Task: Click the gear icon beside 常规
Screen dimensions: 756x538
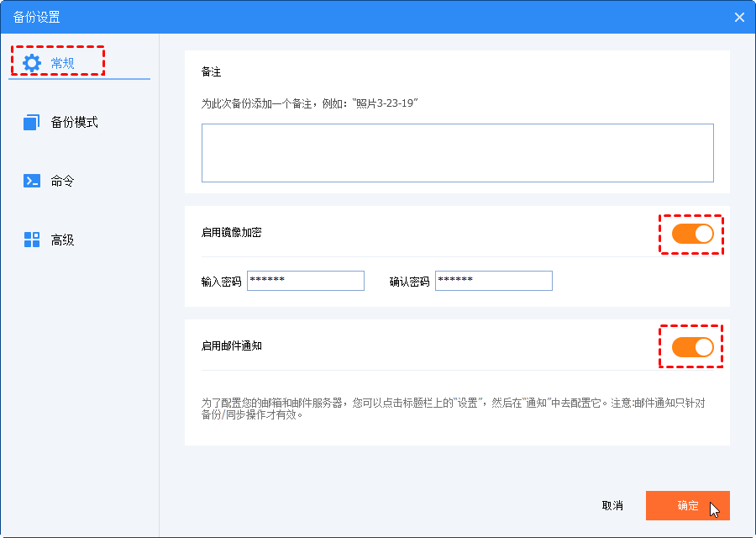Action: click(x=32, y=62)
